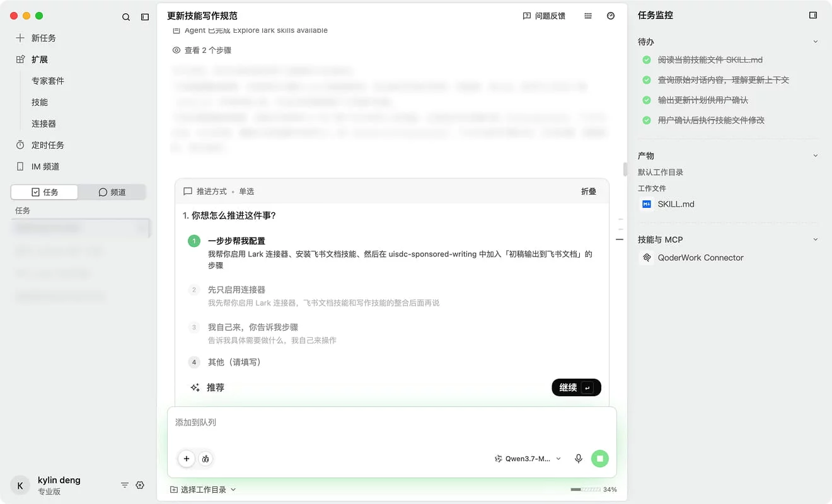Click the 继续 button
The height and width of the screenshot is (504, 832).
click(x=576, y=387)
